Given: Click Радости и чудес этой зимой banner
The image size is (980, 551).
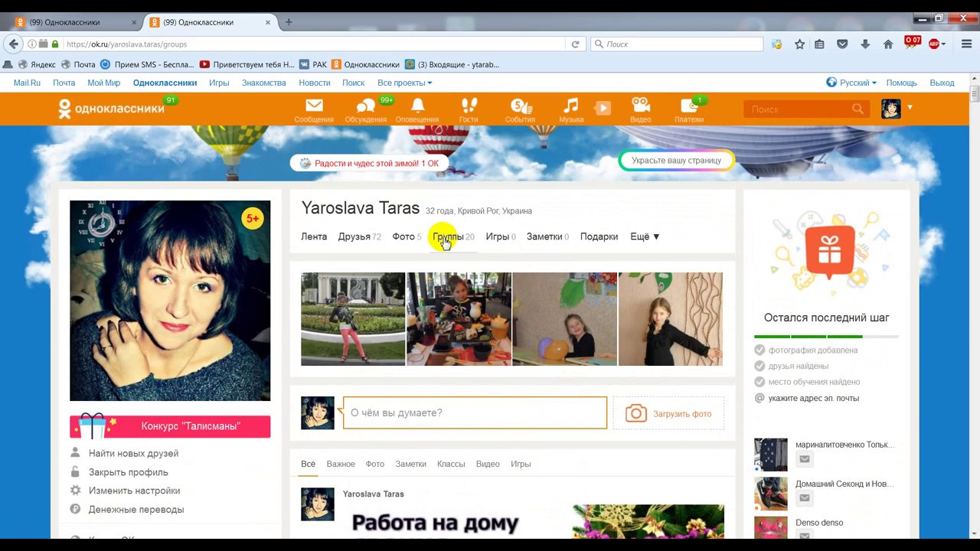Looking at the screenshot, I should pyautogui.click(x=369, y=163).
